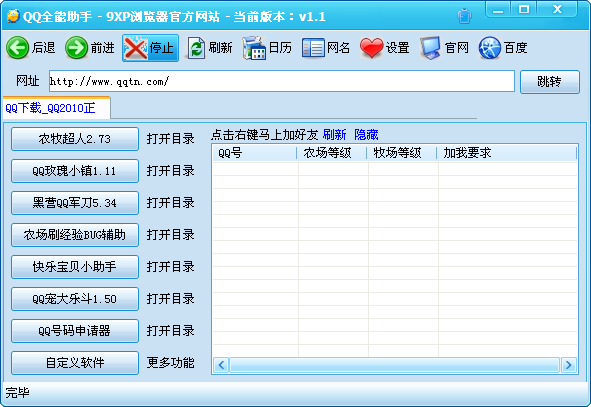Open the skin shirt icon in the title bar
Screen dimensions: 591x407
coord(464,16)
